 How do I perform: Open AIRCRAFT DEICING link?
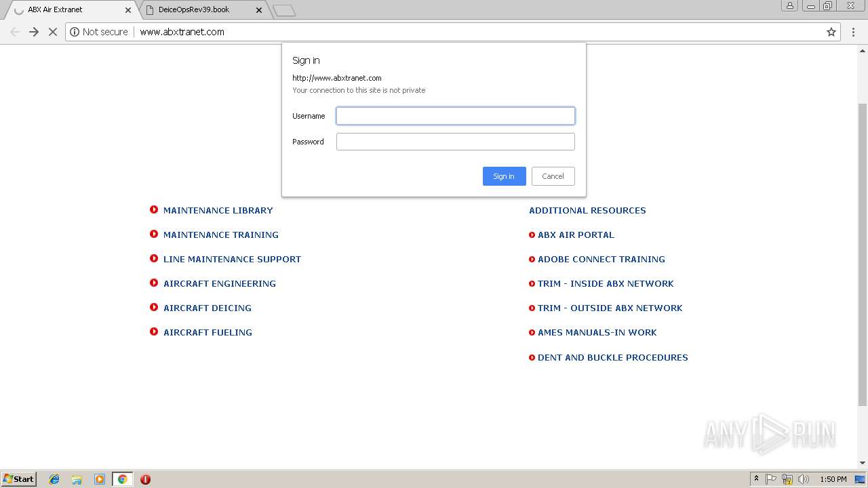coord(207,308)
